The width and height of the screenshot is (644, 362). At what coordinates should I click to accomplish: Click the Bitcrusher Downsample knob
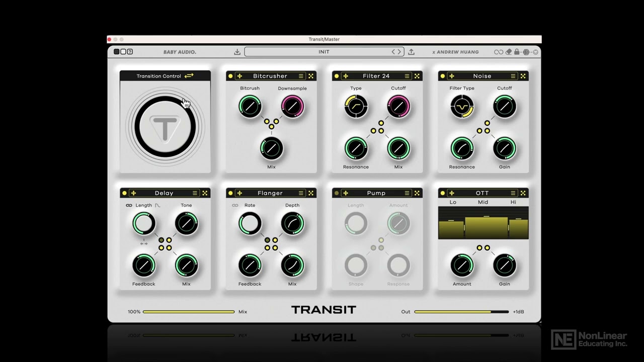point(292,106)
